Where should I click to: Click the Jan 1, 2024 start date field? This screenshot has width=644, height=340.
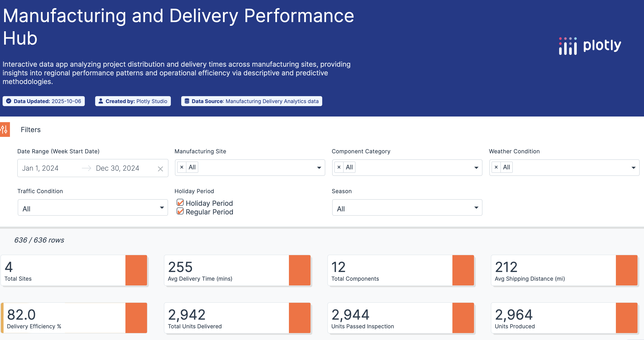(x=40, y=168)
